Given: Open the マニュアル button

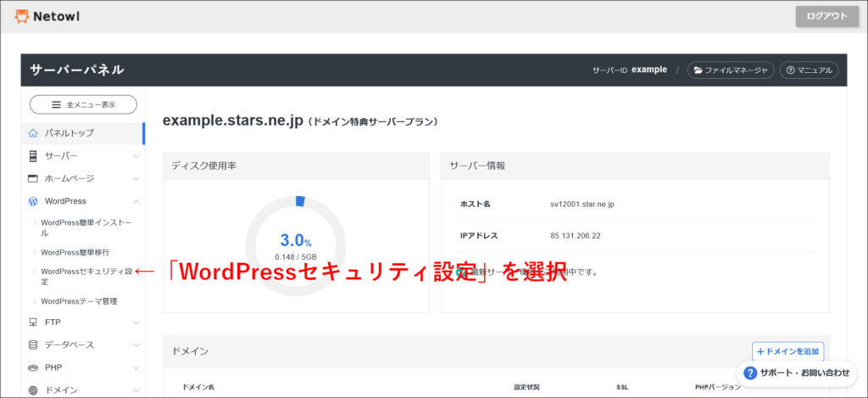Looking at the screenshot, I should coord(810,70).
